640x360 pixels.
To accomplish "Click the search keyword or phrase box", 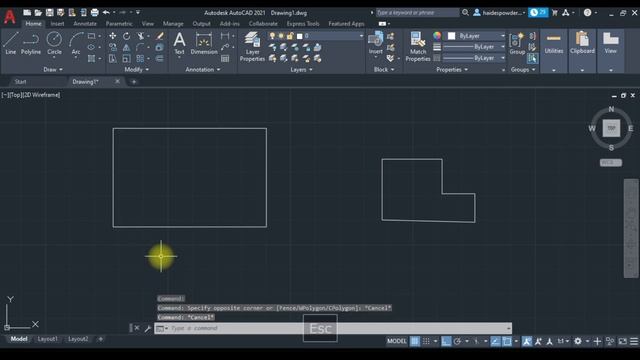I will (418, 13).
